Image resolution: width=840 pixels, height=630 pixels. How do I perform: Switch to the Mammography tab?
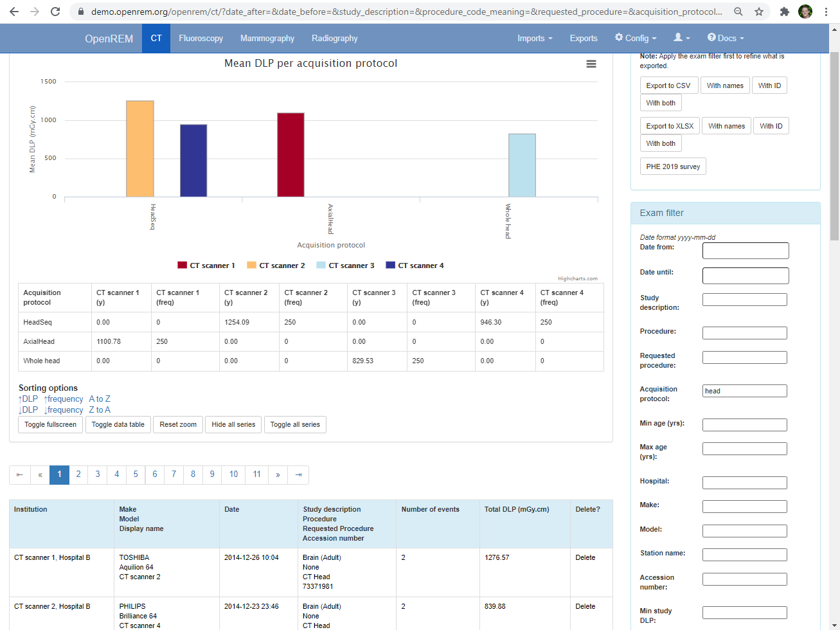pos(267,38)
